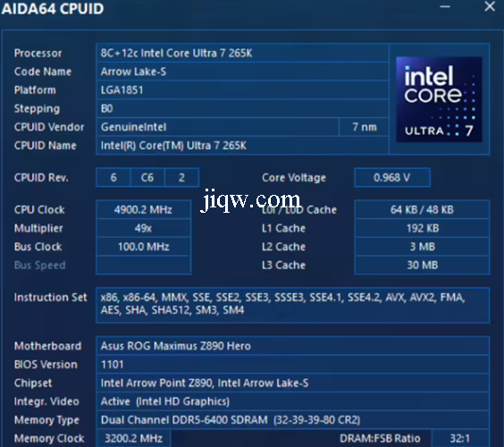504x447 pixels.
Task: Click the BIOS Version value '1101'
Action: [x=293, y=365]
